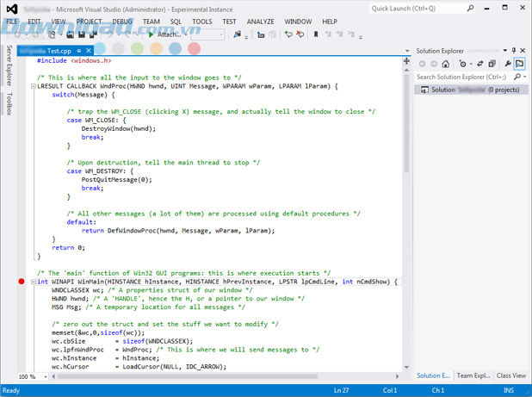Click the 'Ln 27' status bar entry
The height and width of the screenshot is (397, 532).
[x=341, y=390]
